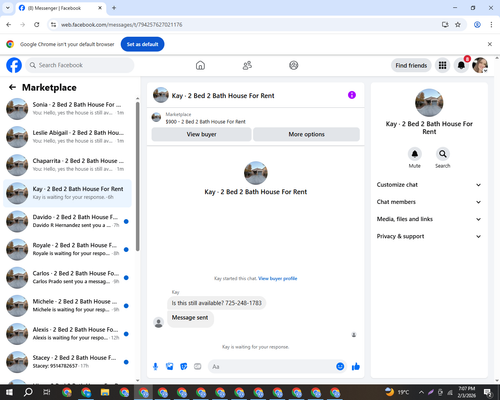Open Davido's unread conversation

point(67,221)
